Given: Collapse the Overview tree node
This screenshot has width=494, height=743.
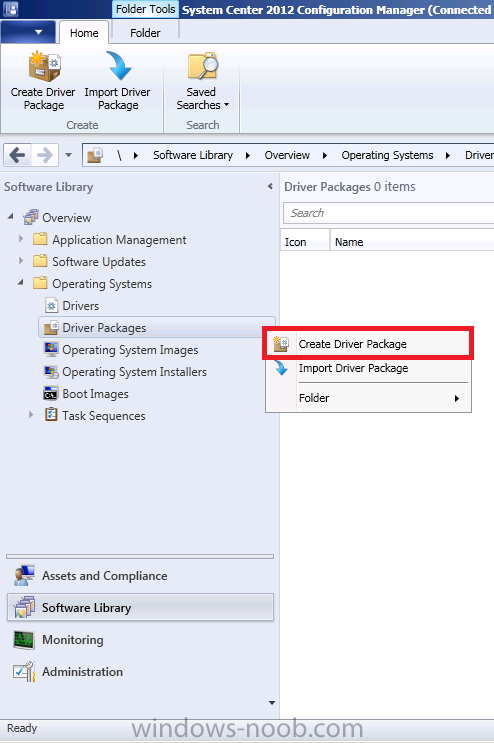Looking at the screenshot, I should click(10, 217).
